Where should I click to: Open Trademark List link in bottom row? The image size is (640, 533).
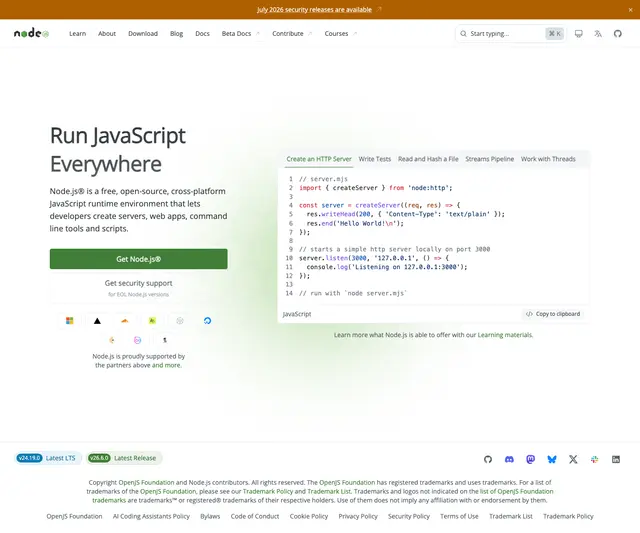[511, 516]
